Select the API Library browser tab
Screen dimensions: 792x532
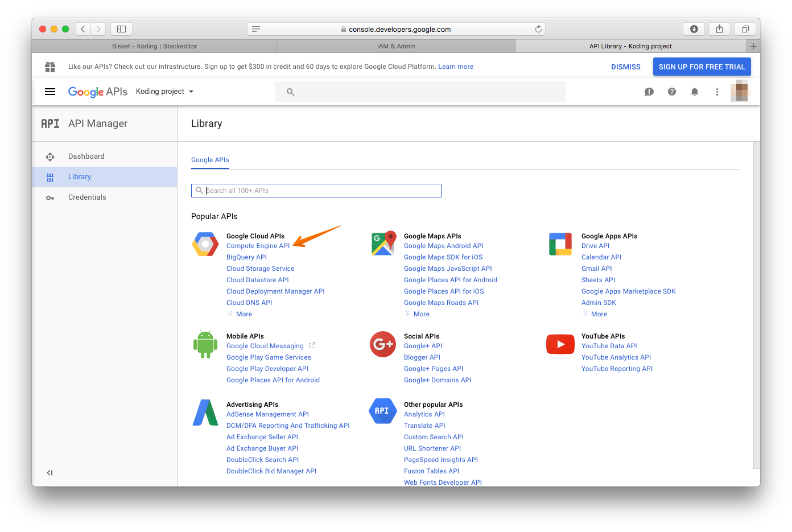coord(630,46)
